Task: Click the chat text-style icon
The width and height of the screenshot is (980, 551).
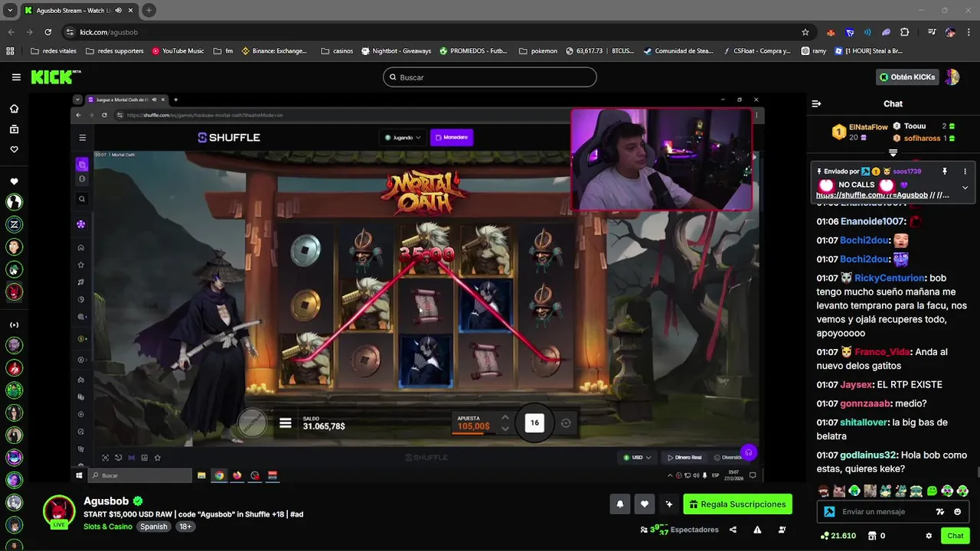Action: tap(940, 512)
